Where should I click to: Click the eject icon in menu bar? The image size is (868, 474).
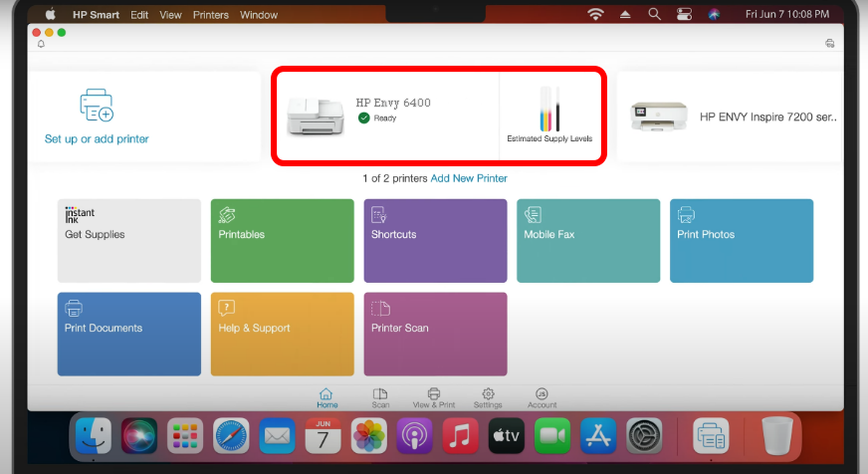tap(625, 14)
